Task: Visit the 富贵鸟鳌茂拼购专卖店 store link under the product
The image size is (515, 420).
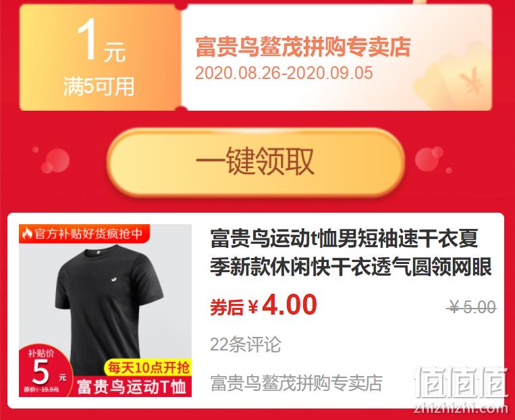Action: (x=296, y=383)
